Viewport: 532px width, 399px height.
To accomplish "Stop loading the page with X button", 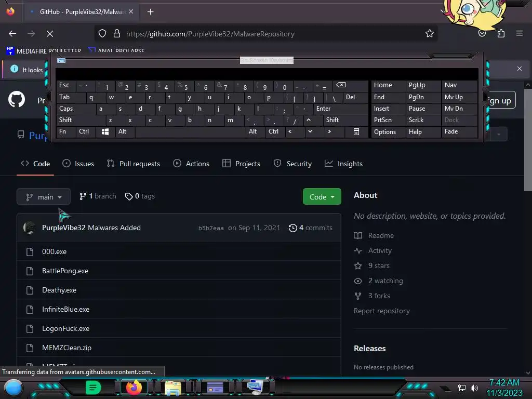I will 49,34.
